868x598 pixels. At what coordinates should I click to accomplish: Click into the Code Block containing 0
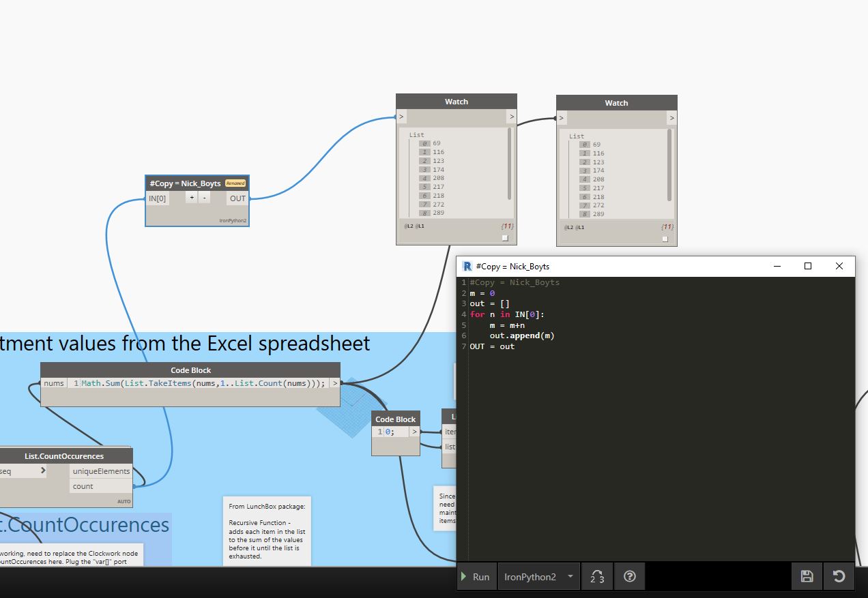point(389,431)
